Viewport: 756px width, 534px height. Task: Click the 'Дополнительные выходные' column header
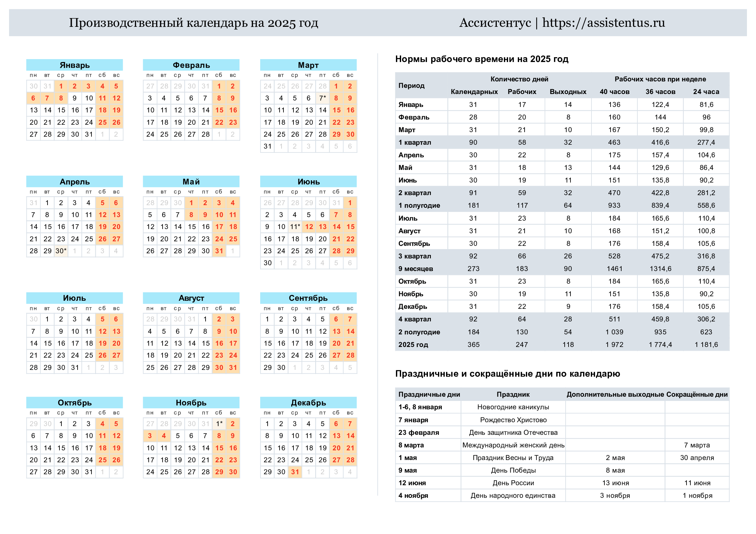(615, 394)
